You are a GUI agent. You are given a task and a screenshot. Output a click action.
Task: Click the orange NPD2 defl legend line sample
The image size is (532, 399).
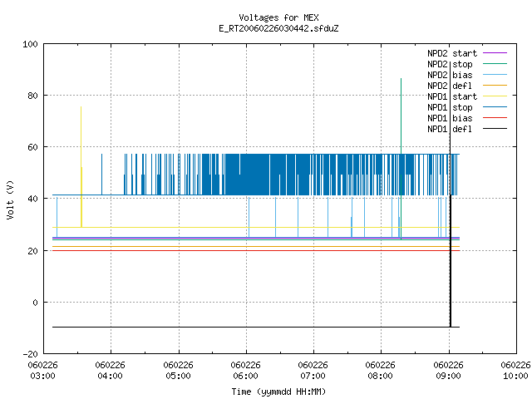[x=495, y=85]
